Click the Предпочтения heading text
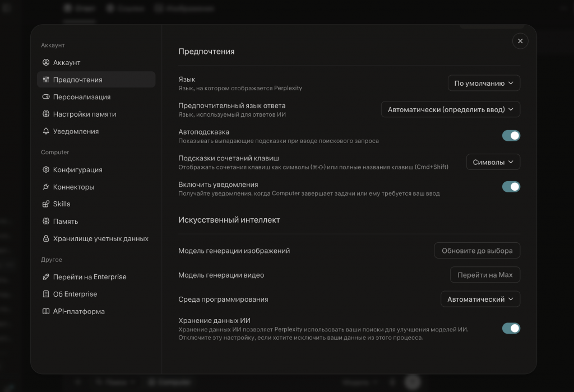 coord(206,52)
